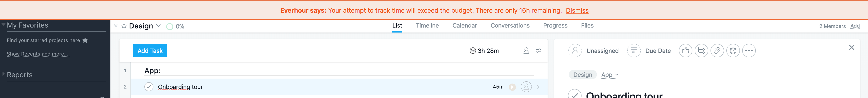Click the subtask icon in task header
Viewport: 868px width, 98px height.
click(701, 51)
